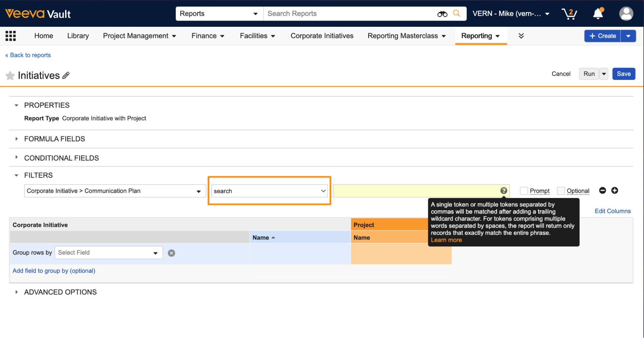
Task: Expand the CONDITIONAL FIELDS section
Action: [16, 157]
